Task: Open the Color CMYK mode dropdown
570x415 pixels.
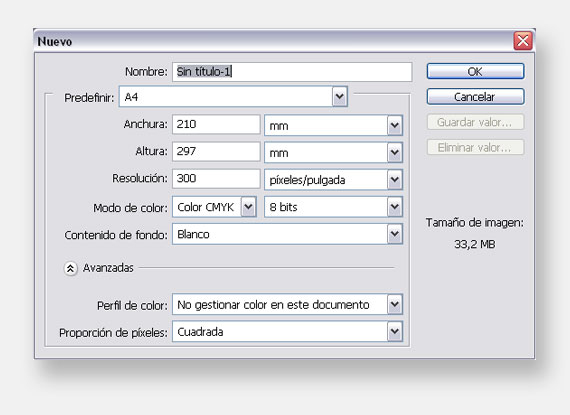Action: (214, 207)
